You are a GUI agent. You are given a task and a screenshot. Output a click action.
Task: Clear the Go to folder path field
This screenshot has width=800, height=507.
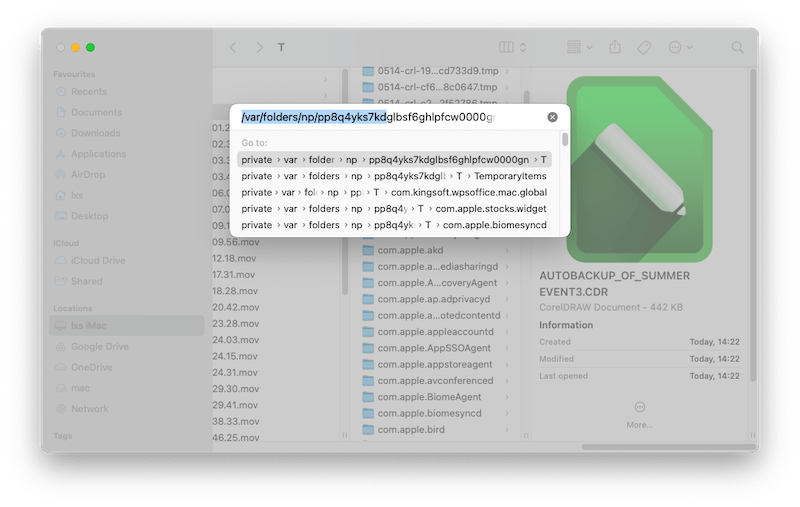pos(552,117)
